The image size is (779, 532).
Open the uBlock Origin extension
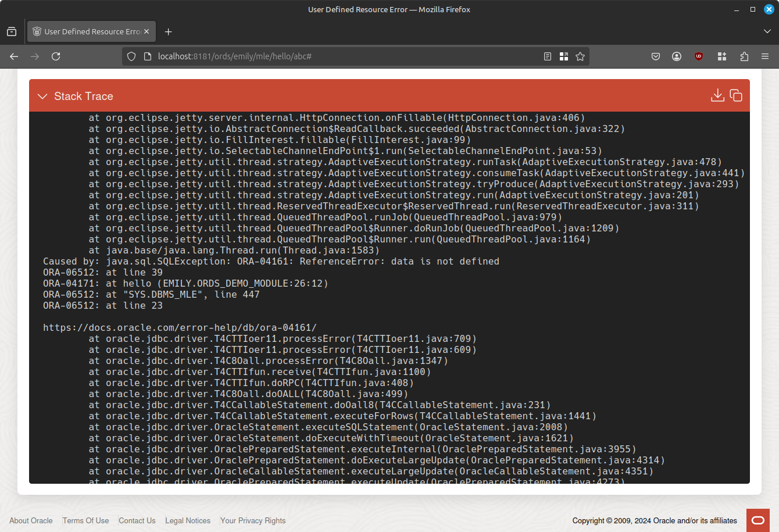click(x=699, y=56)
